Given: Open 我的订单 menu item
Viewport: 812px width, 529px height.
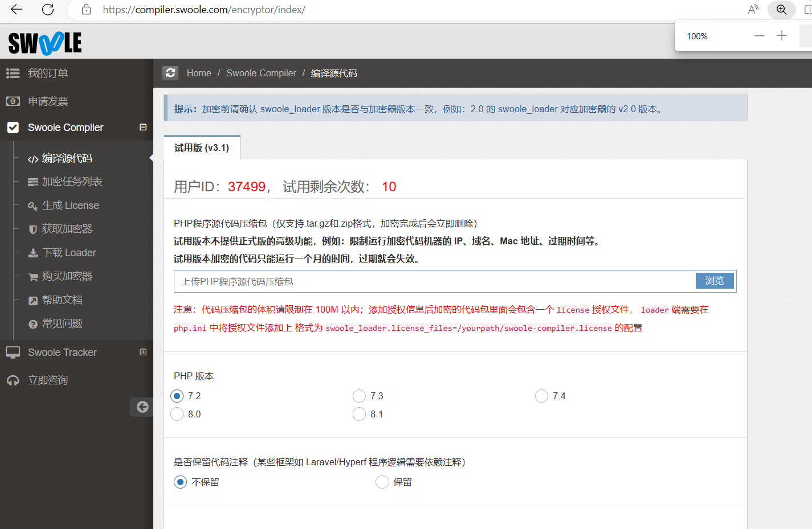Looking at the screenshot, I should 48,73.
